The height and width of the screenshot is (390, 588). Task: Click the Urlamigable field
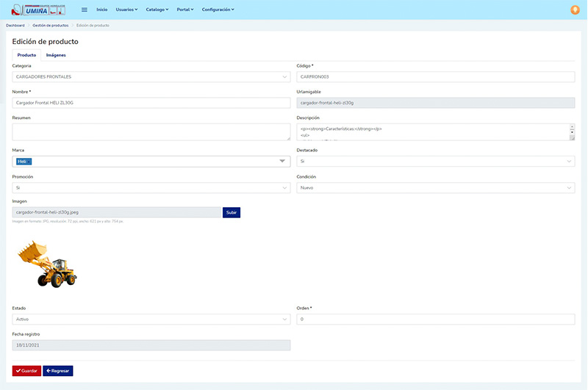click(435, 103)
